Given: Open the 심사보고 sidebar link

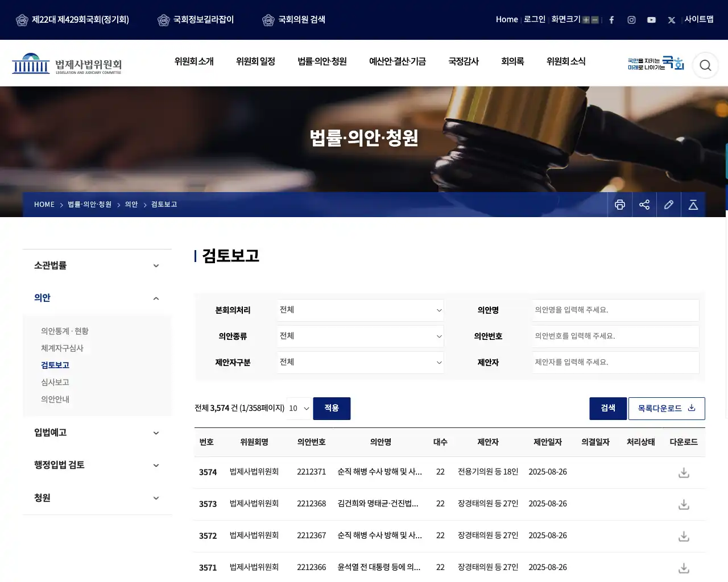Looking at the screenshot, I should (x=55, y=383).
